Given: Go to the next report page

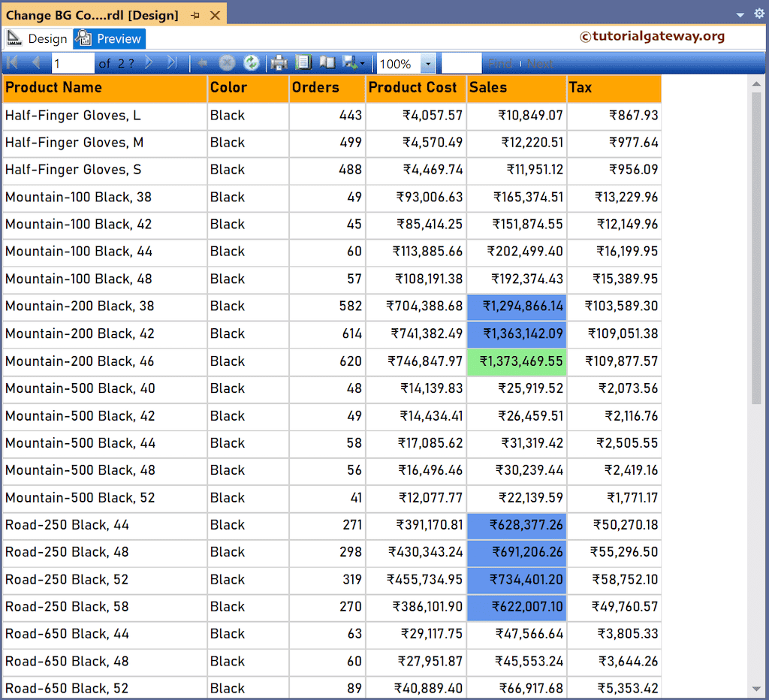Looking at the screenshot, I should pyautogui.click(x=149, y=63).
